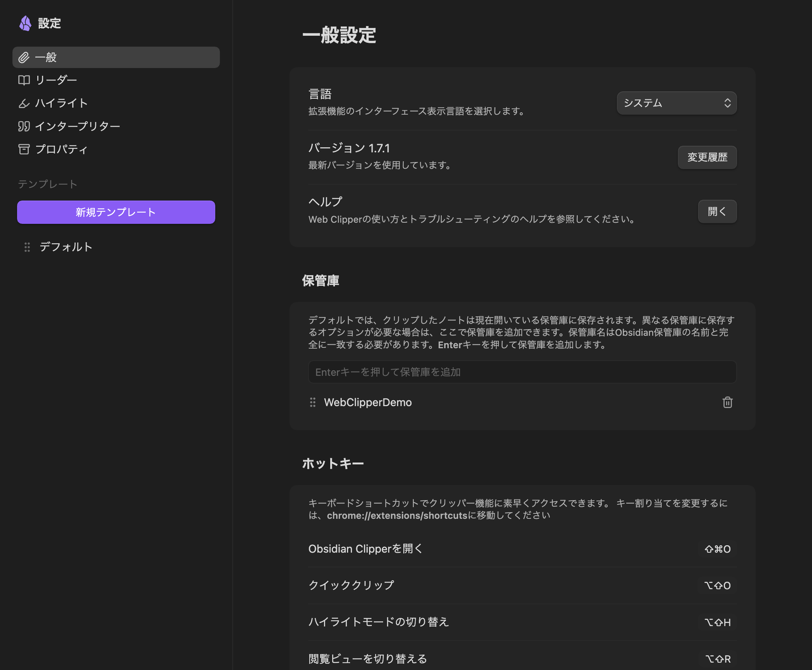Click the 新規テンプレート button
812x670 pixels.
[x=116, y=212]
